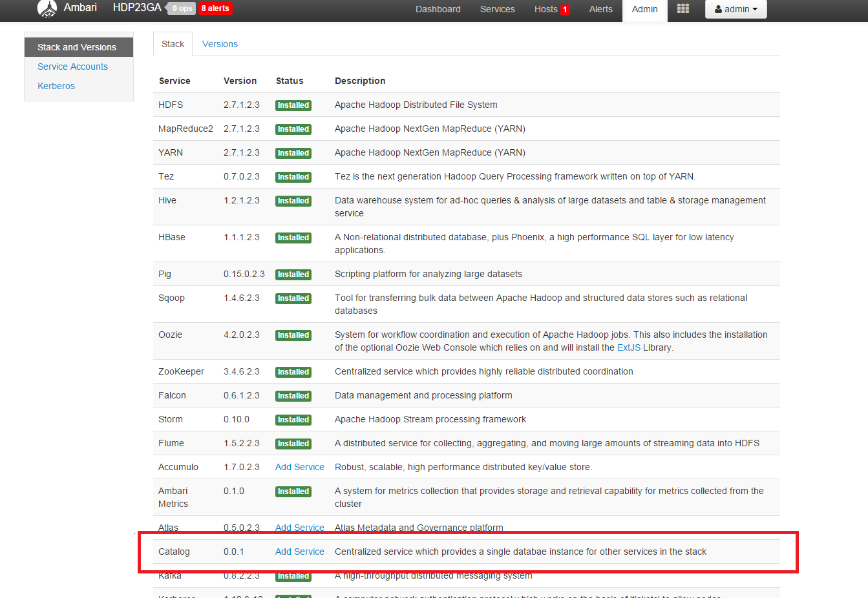
Task: Click the HBase service name
Action: click(172, 237)
